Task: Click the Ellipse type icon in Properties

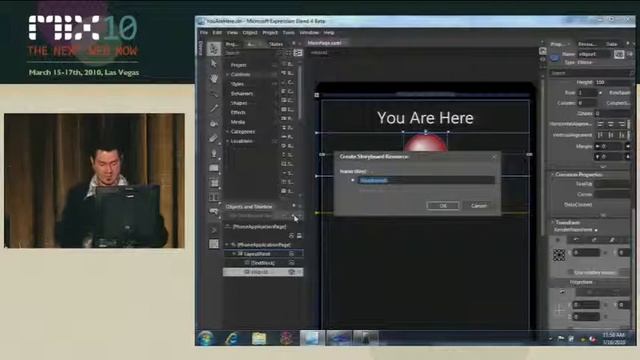Action: coord(554,58)
